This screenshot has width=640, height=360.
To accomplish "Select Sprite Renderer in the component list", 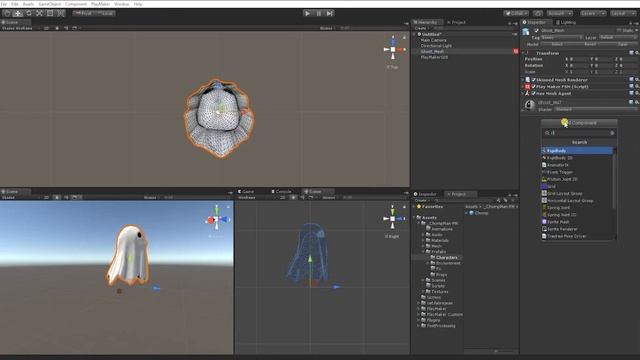I will click(x=577, y=229).
